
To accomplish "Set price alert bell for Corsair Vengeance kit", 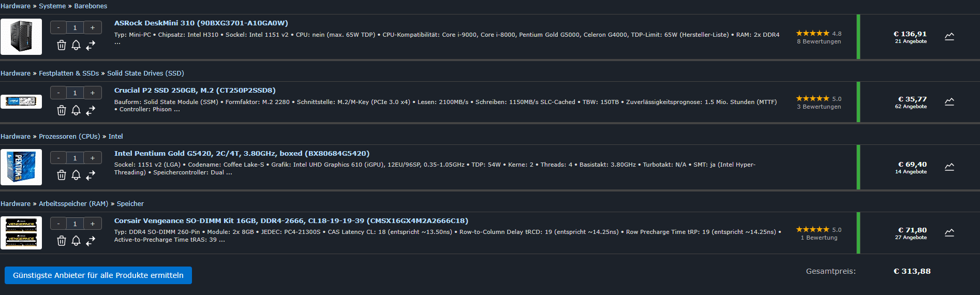I will [x=76, y=241].
